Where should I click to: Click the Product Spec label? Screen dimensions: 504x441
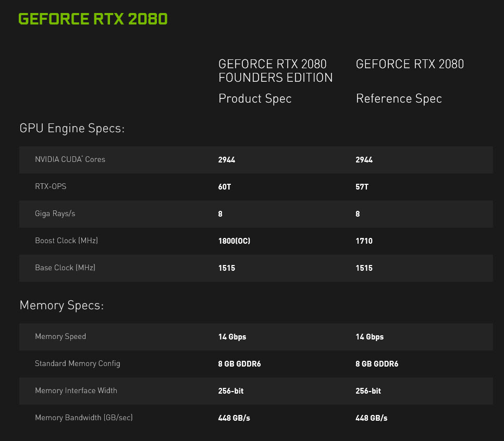pos(255,98)
